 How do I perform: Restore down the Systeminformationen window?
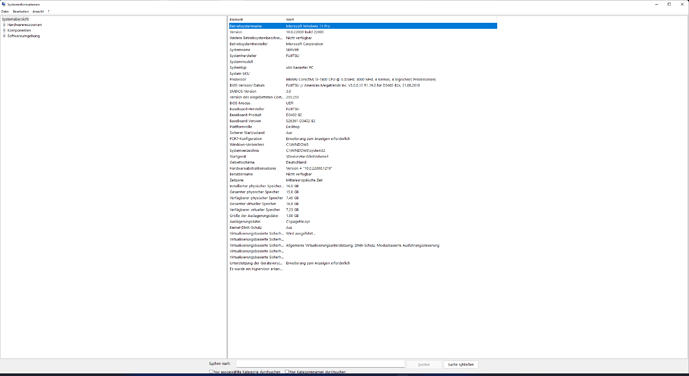(669, 4)
